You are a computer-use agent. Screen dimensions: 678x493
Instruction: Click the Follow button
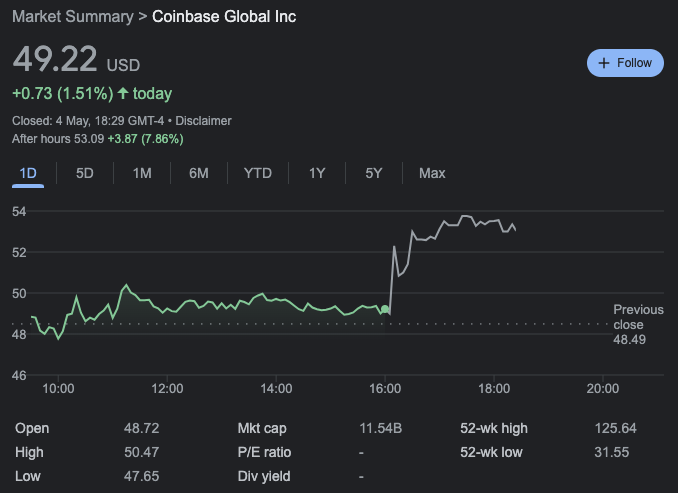pyautogui.click(x=625, y=63)
